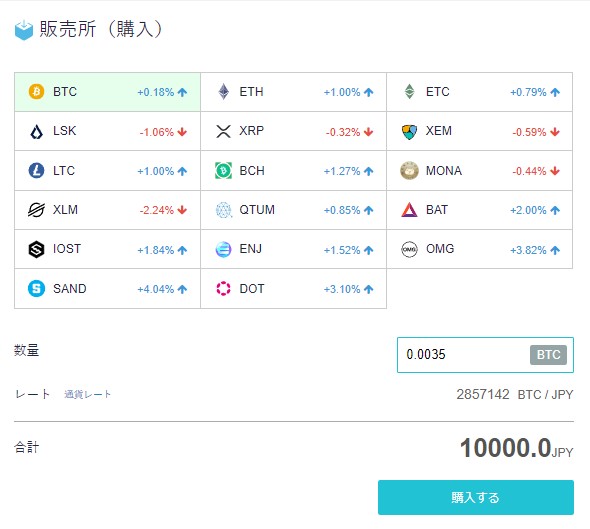Pick the Polkadot DOT pink icon
This screenshot has width=590, height=529.
224,289
